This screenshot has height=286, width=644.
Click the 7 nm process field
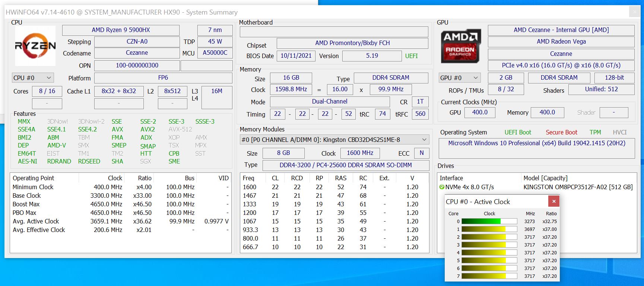tap(215, 30)
